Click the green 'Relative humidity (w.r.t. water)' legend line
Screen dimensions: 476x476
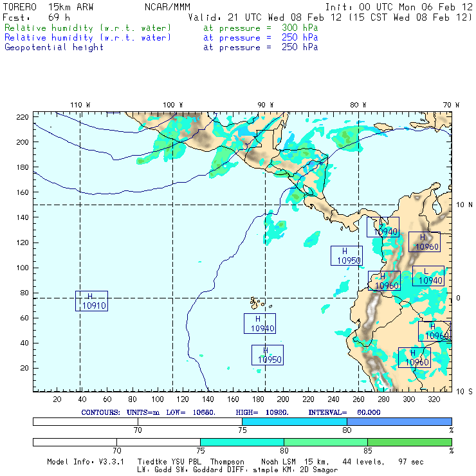click(87, 28)
